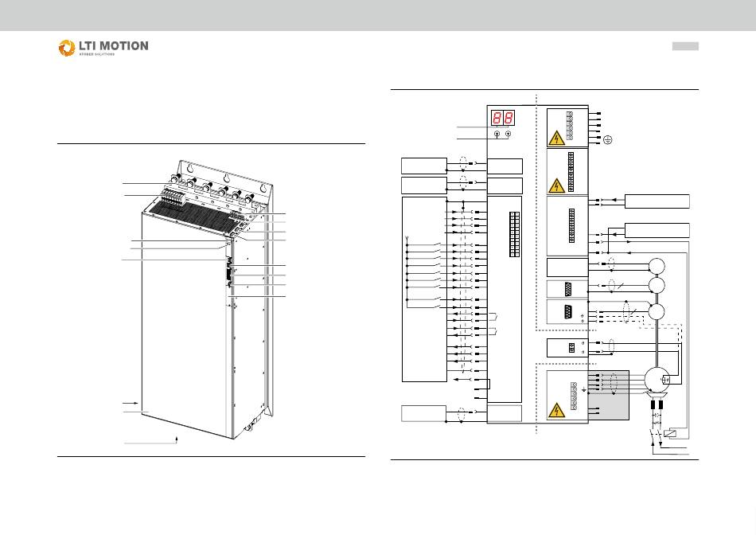Click the gray shaded motor cable box
Viewport: 756px width, 535px height.
(609, 395)
